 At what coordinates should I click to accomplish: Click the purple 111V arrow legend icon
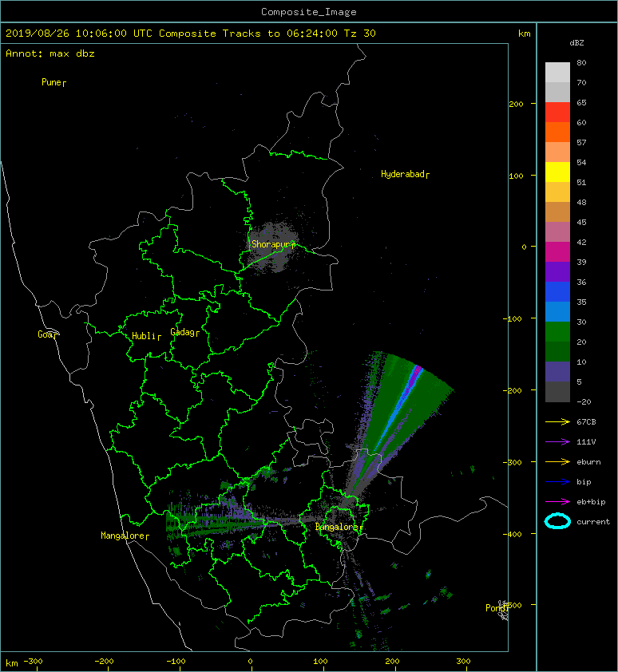[x=557, y=442]
